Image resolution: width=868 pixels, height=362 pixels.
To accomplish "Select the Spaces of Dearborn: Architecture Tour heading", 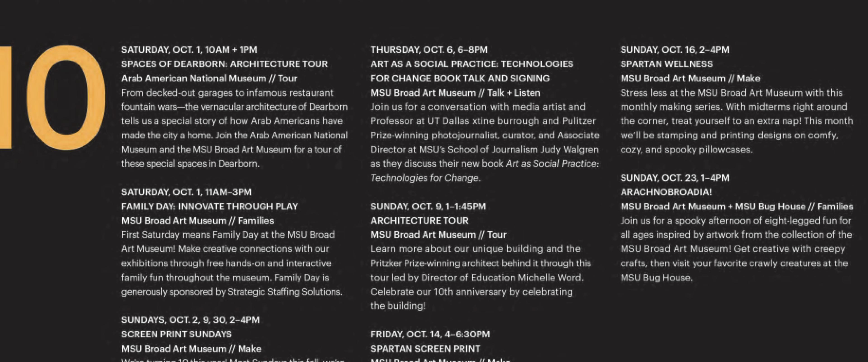I will pos(224,64).
